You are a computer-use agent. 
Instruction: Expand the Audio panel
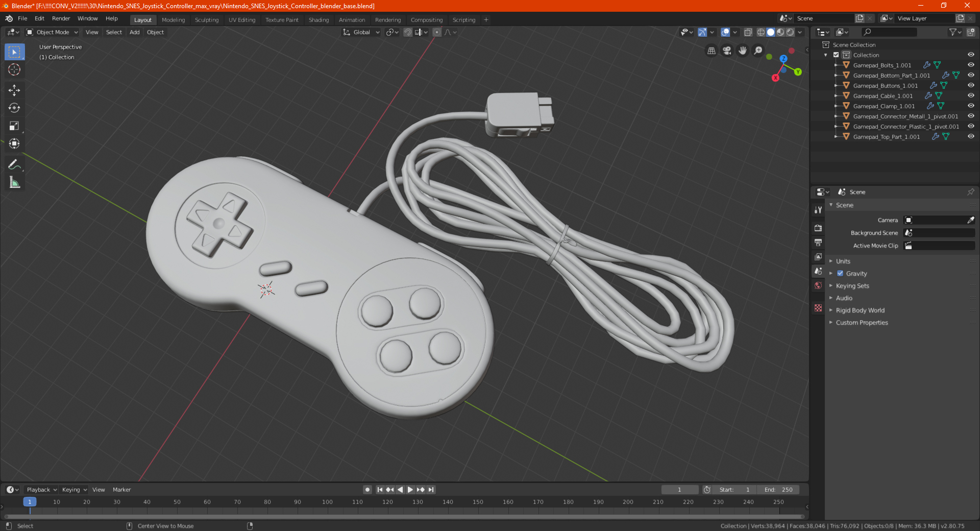tap(844, 298)
